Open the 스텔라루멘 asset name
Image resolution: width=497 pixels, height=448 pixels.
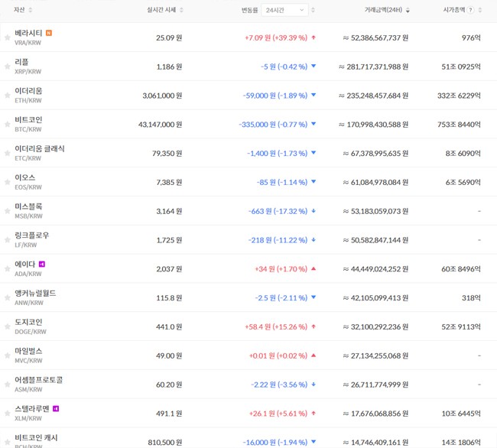pos(31,409)
